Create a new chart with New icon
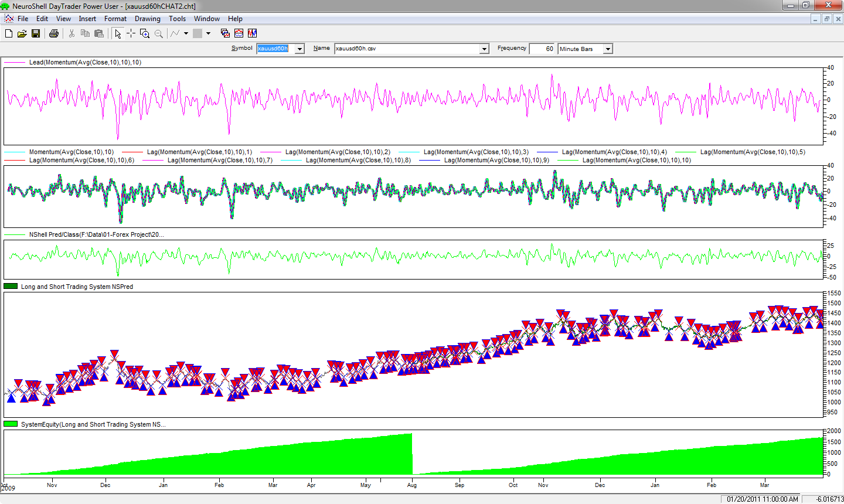Image resolution: width=844 pixels, height=504 pixels. (x=9, y=33)
